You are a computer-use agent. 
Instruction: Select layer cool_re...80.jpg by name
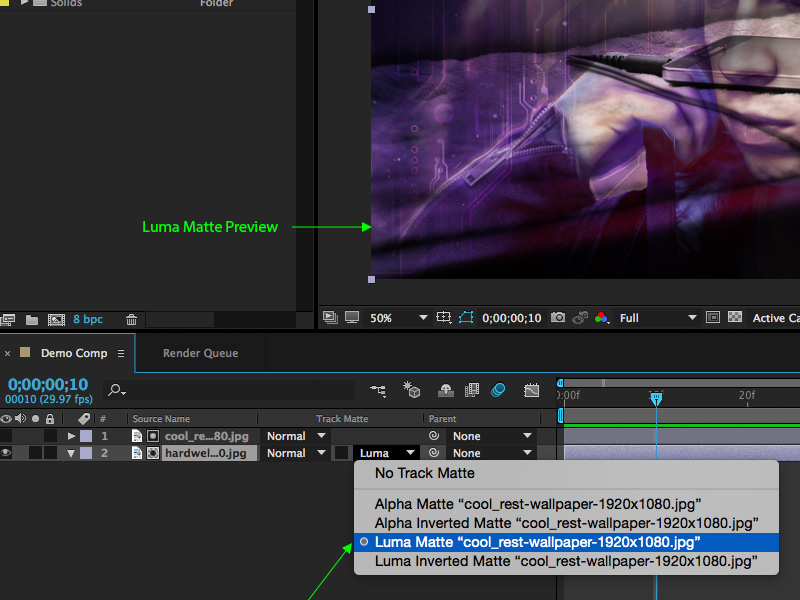click(x=207, y=436)
